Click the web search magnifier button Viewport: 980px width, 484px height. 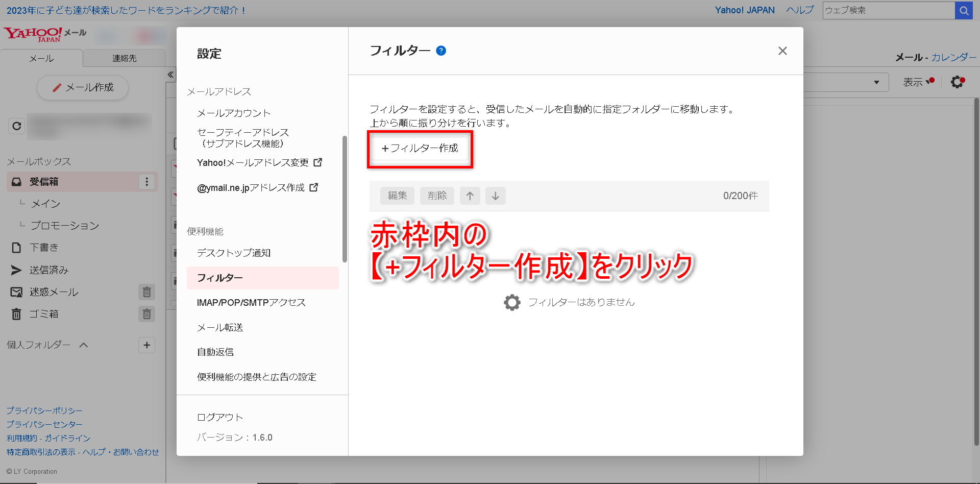click(964, 10)
